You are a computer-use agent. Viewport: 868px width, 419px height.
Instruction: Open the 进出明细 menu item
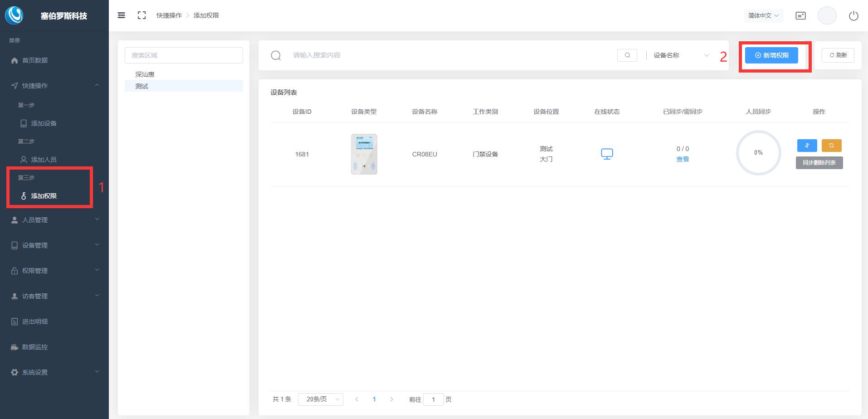pos(35,322)
